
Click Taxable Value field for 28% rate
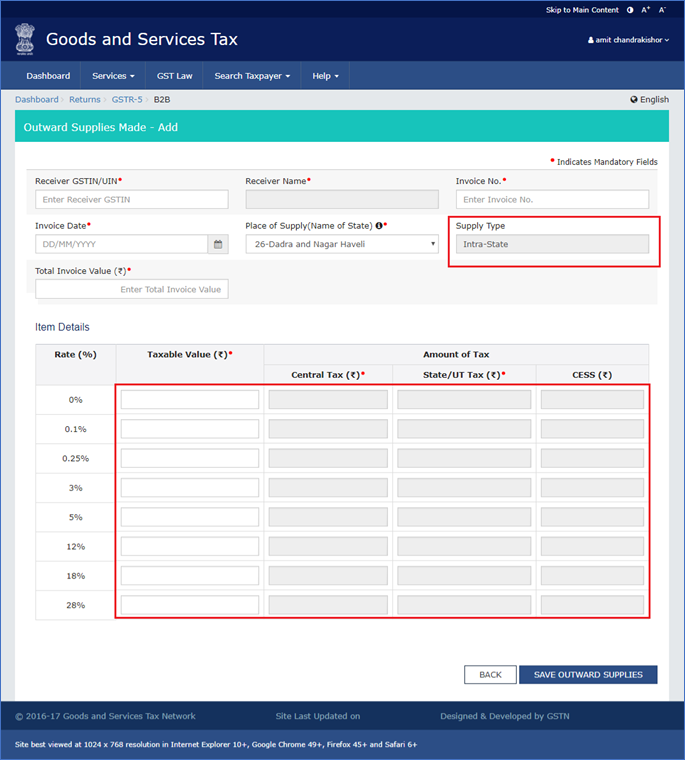(190, 605)
